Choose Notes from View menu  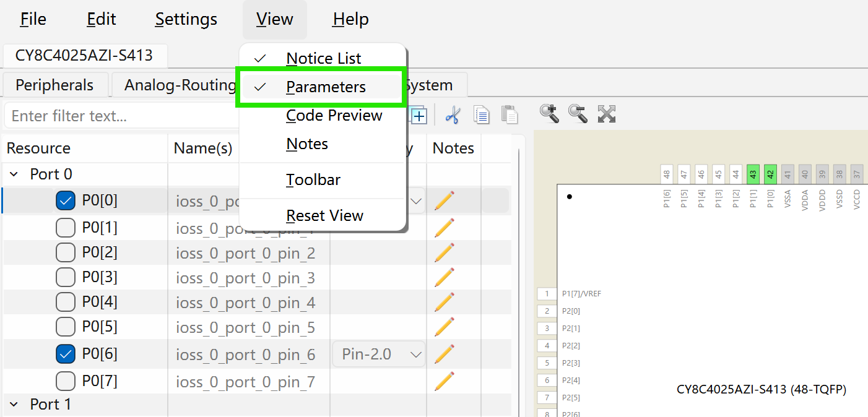(x=323, y=144)
